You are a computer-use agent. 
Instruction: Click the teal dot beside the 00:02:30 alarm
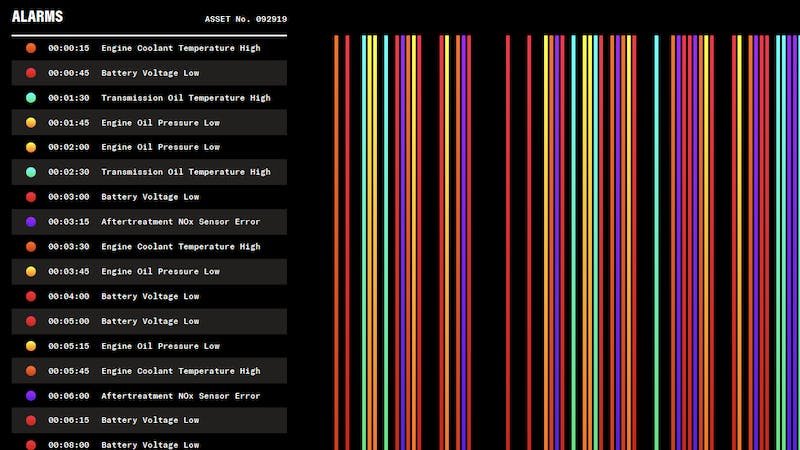[31, 172]
